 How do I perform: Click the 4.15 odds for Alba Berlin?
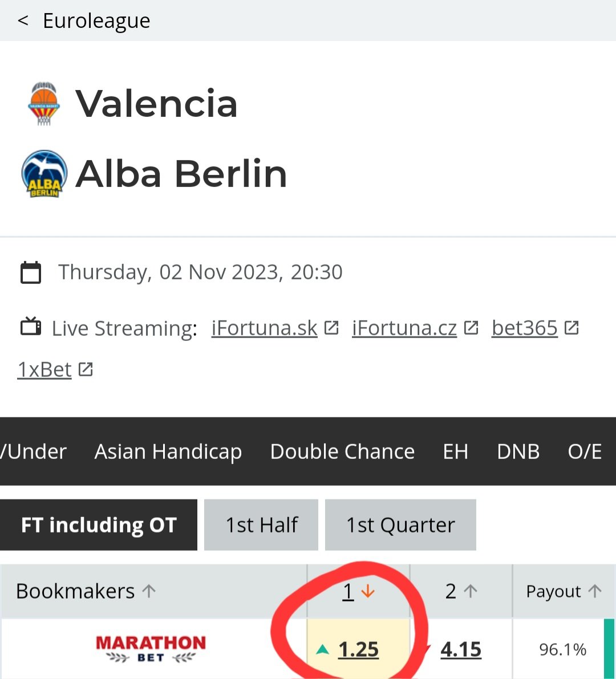tap(461, 649)
